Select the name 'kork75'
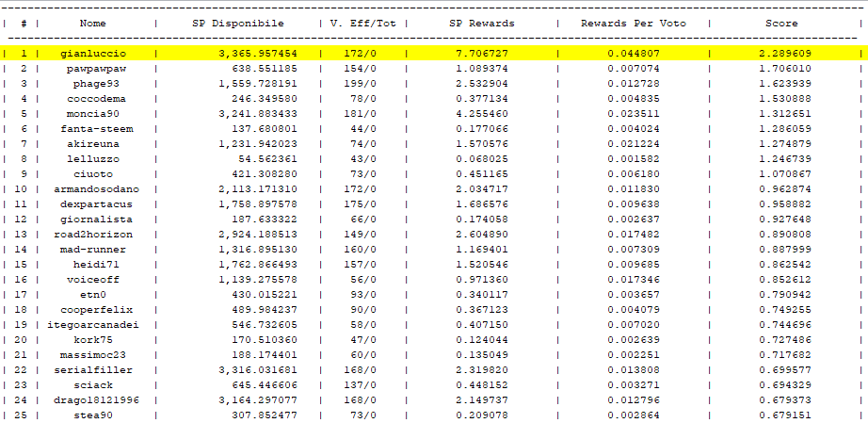 pos(93,339)
